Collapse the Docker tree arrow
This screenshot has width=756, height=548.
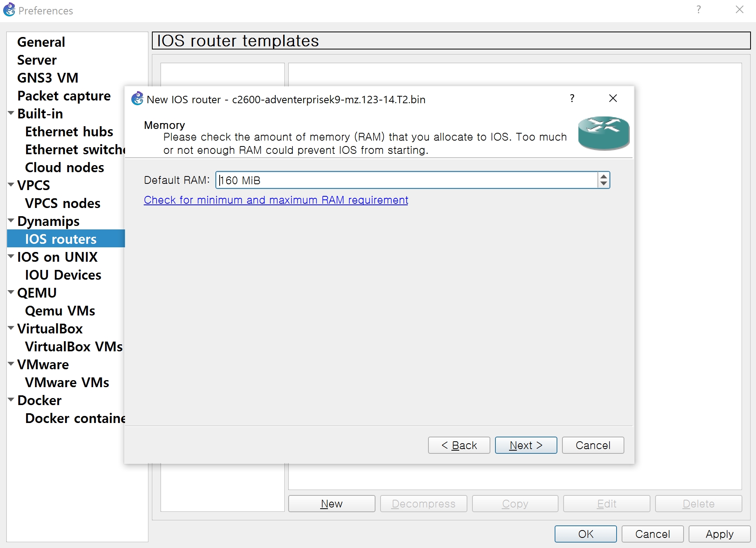(11, 400)
